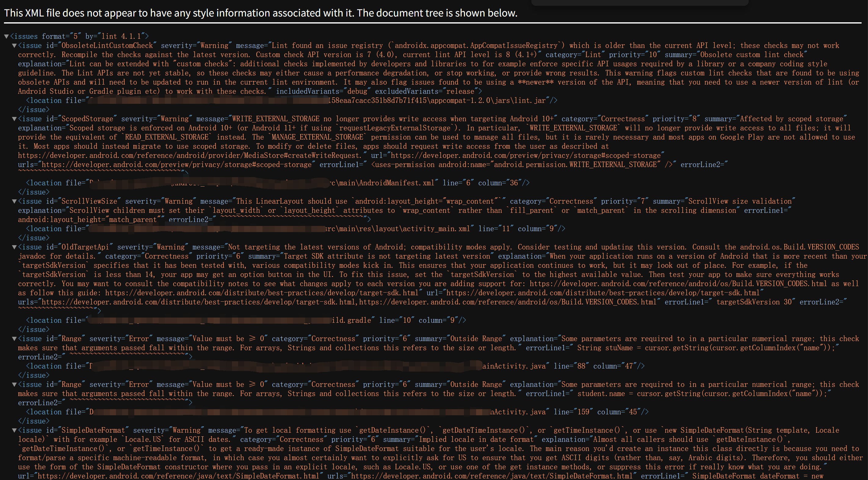Collapse the root issues element
This screenshot has height=480, width=868.
point(6,36)
